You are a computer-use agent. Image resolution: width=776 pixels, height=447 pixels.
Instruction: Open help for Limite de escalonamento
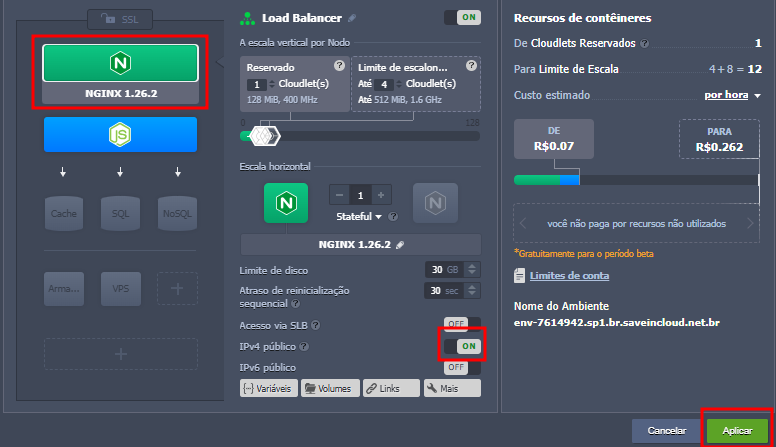(471, 65)
